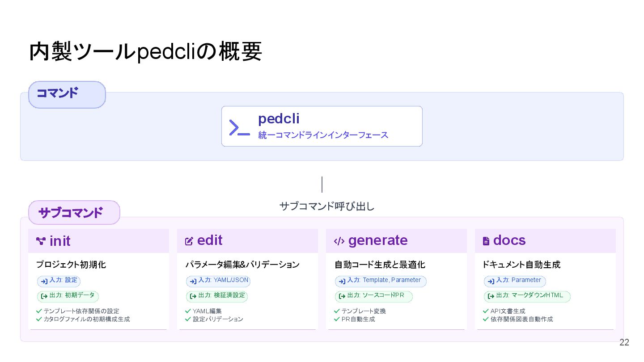Click the terminal prompt icon beside pedcli
The width and height of the screenshot is (644, 362).
pyautogui.click(x=239, y=127)
